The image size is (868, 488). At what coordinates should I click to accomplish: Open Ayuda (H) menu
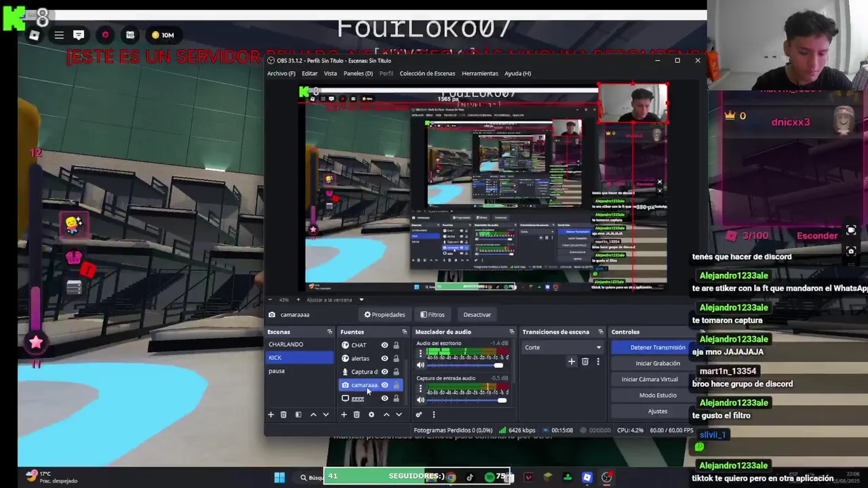(x=517, y=73)
